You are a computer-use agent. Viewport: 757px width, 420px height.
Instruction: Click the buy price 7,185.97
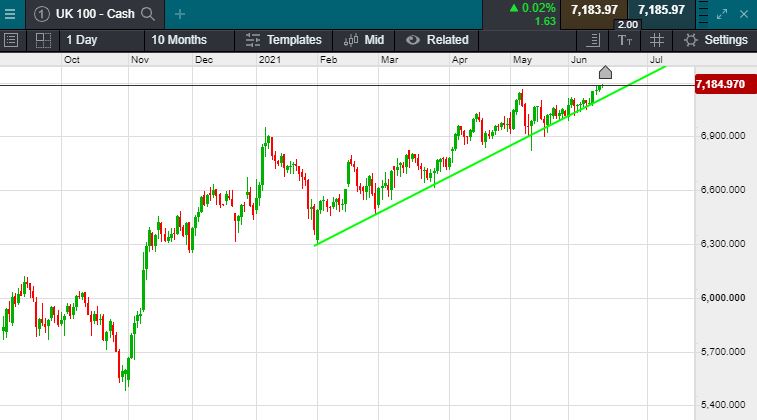click(x=661, y=10)
